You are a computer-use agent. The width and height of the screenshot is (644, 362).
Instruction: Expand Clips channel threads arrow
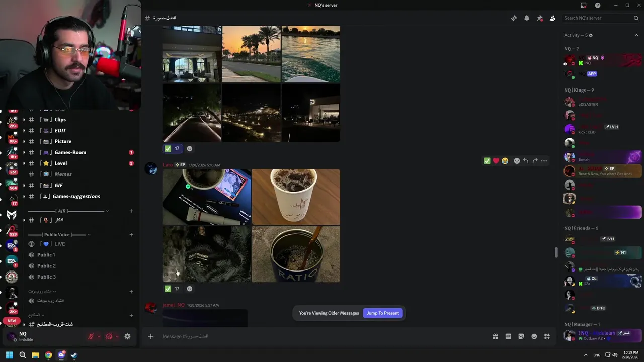coord(24,120)
